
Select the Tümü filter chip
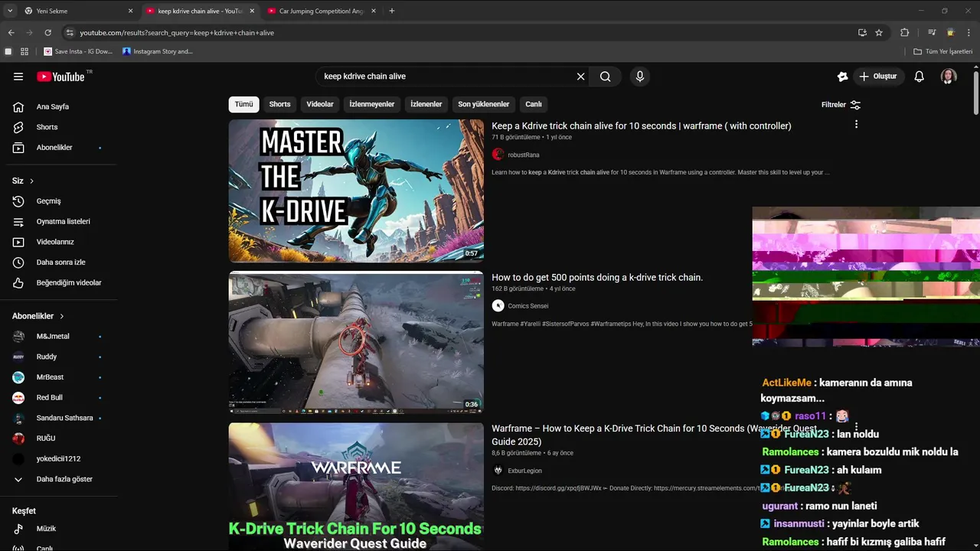click(x=243, y=104)
